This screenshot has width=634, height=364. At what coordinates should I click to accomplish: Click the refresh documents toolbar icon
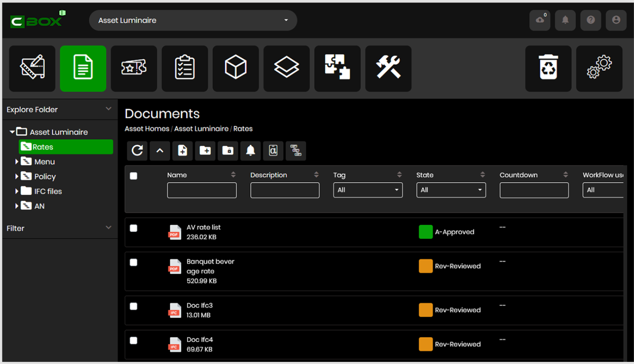click(x=137, y=150)
